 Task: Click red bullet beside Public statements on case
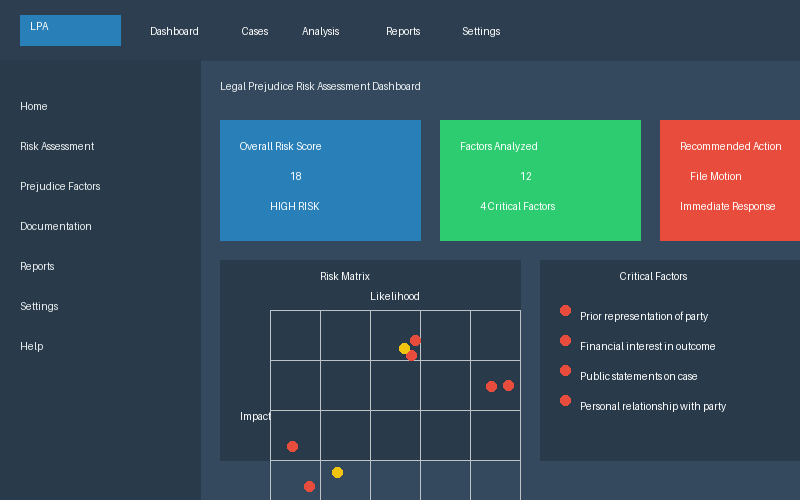565,371
